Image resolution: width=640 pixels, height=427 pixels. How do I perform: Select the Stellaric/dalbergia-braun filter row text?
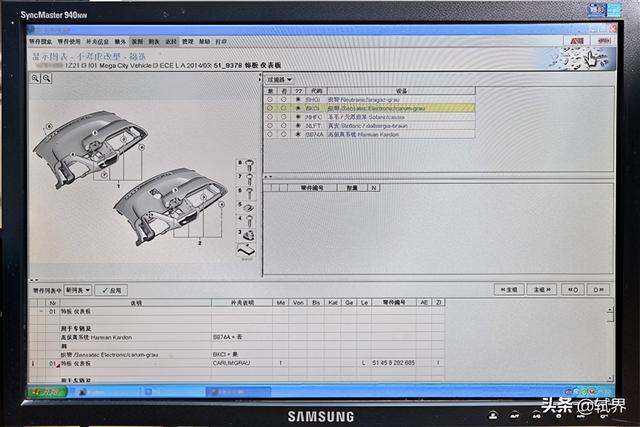tap(367, 126)
